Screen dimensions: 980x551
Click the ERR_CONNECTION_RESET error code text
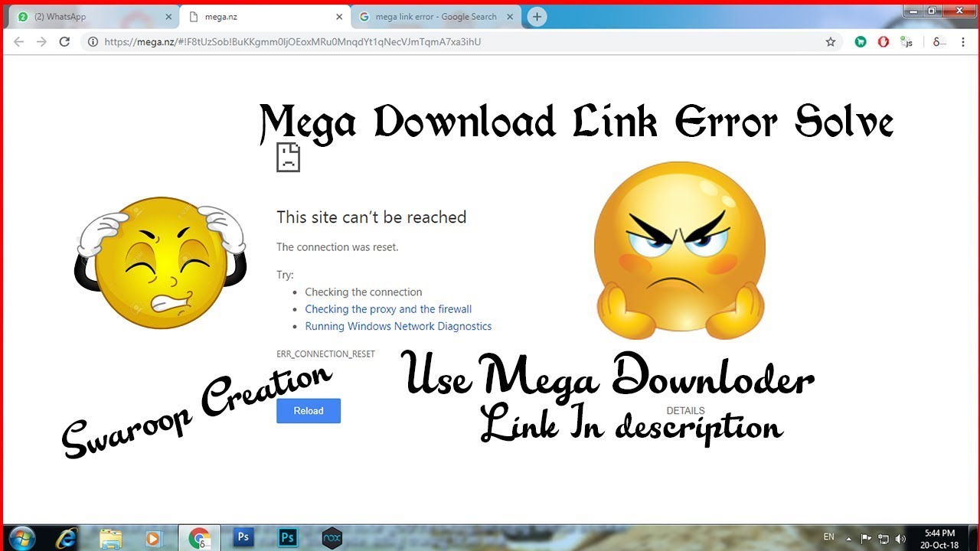coord(325,354)
